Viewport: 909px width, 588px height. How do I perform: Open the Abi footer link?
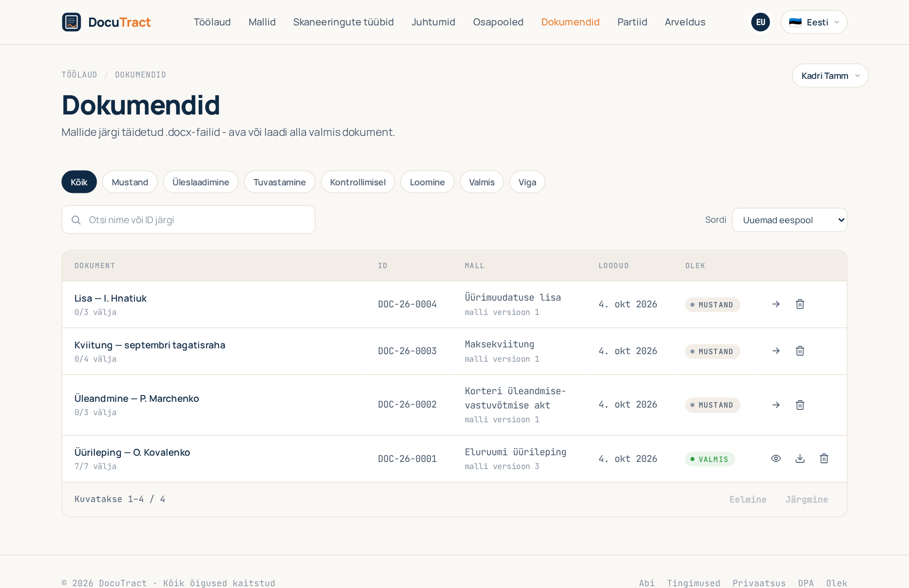(647, 583)
